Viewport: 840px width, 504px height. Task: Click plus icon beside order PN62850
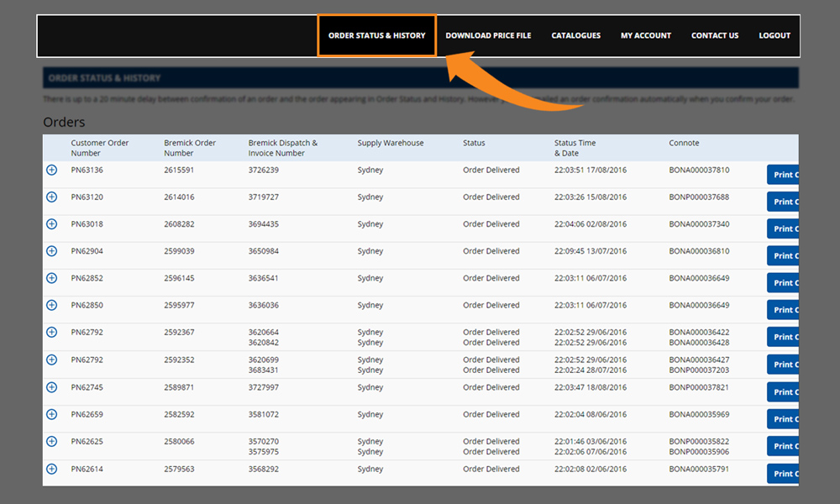click(x=51, y=305)
